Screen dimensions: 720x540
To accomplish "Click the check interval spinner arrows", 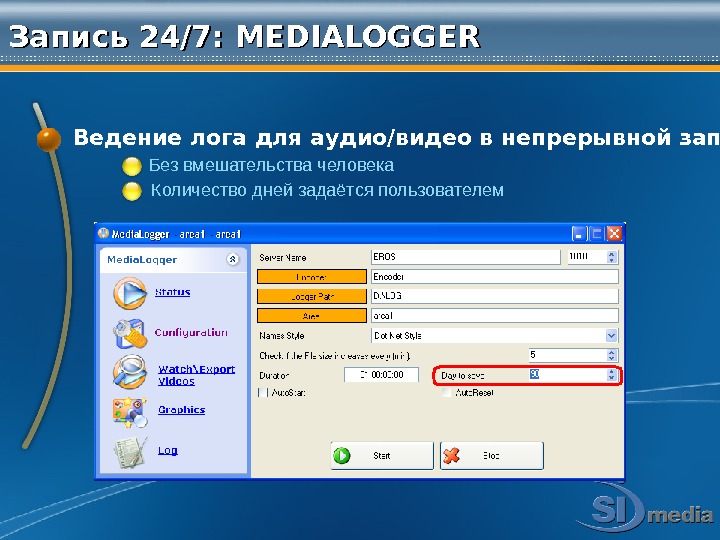I will pyautogui.click(x=612, y=355).
